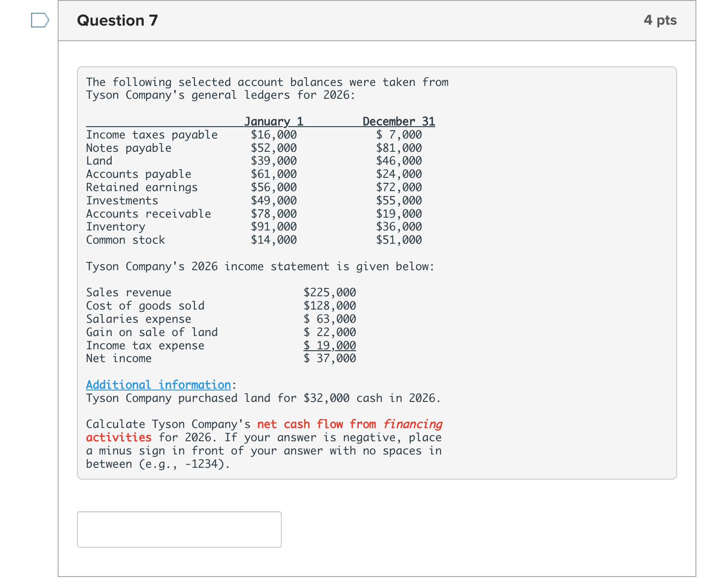Image resolution: width=711 pixels, height=588 pixels.
Task: Open the Additional information link
Action: [x=158, y=385]
